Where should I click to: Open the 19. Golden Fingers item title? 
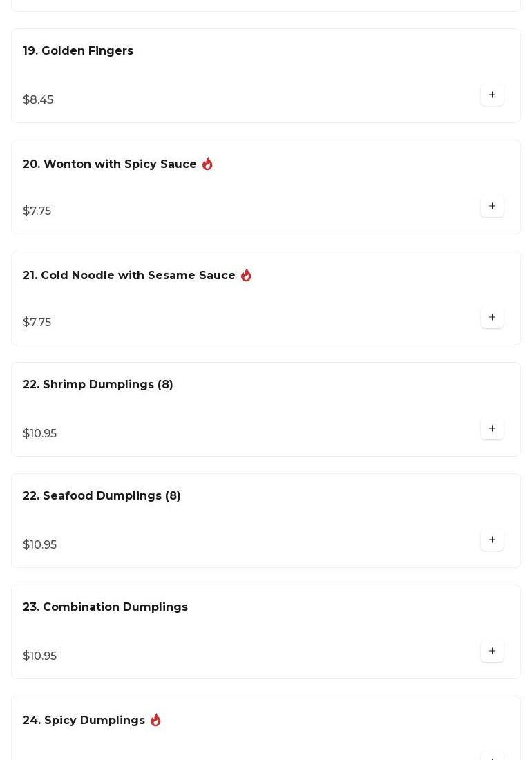coord(78,51)
